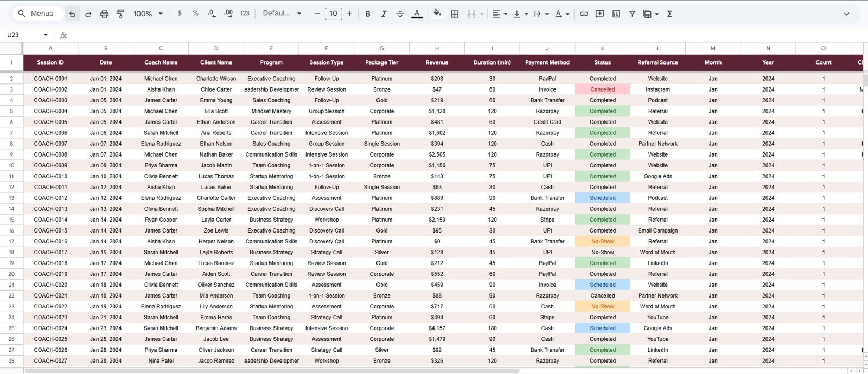Image resolution: width=868 pixels, height=374 pixels.
Task: Toggle italic formatting
Action: [384, 14]
